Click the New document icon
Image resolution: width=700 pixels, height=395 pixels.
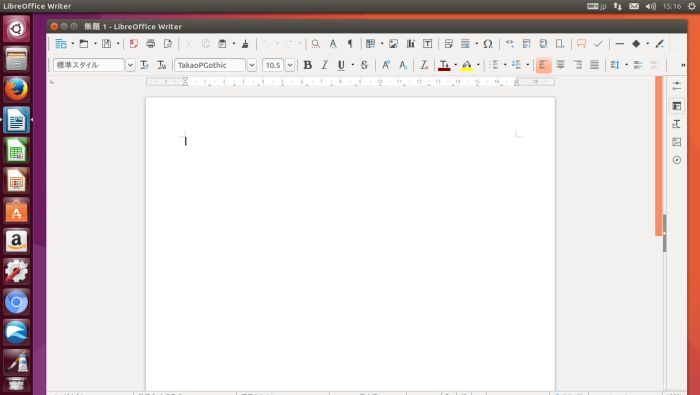(x=61, y=44)
